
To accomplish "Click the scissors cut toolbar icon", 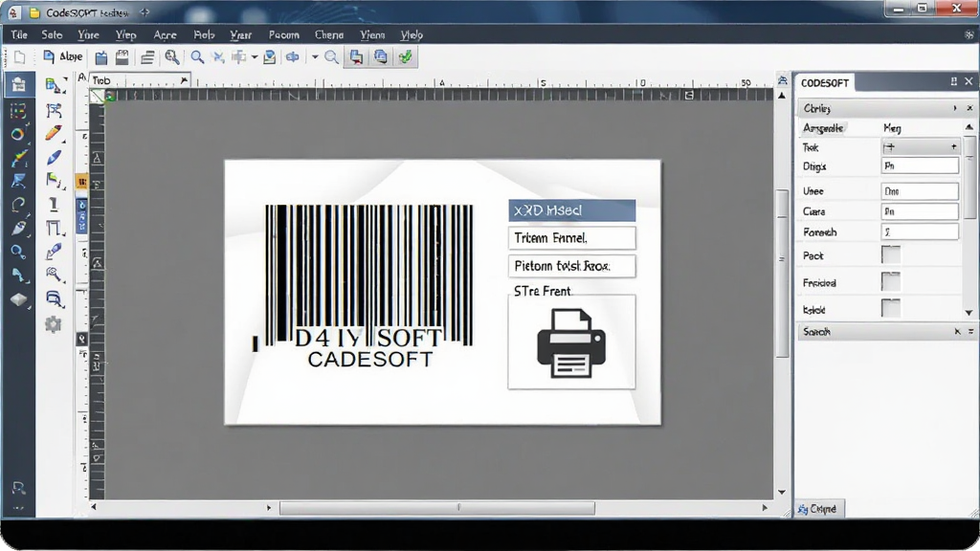I will 218,57.
